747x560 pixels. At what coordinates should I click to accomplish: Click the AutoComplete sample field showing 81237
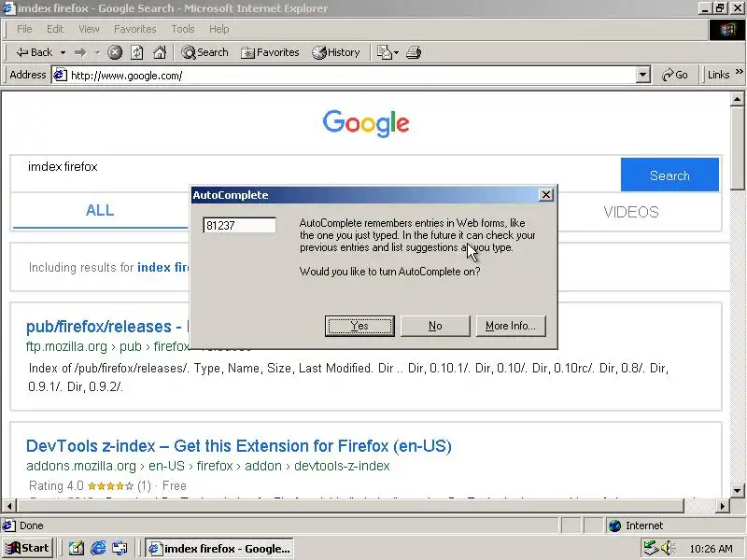click(x=239, y=225)
